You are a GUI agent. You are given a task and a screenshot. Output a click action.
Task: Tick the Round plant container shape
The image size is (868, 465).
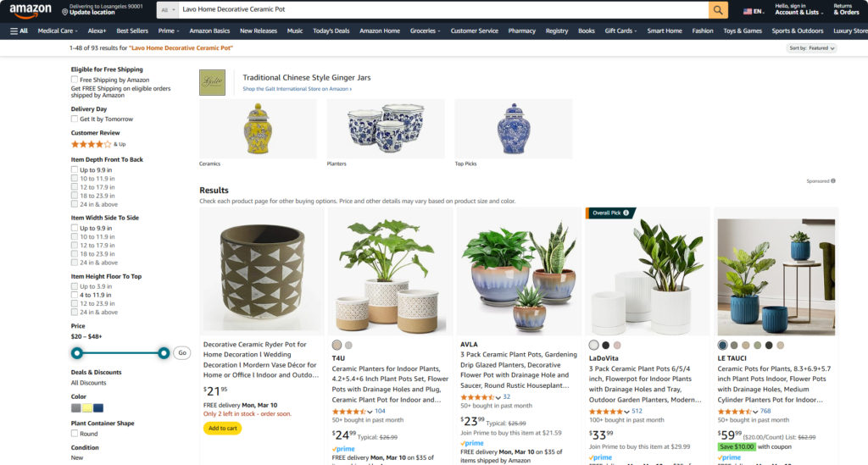coord(75,434)
